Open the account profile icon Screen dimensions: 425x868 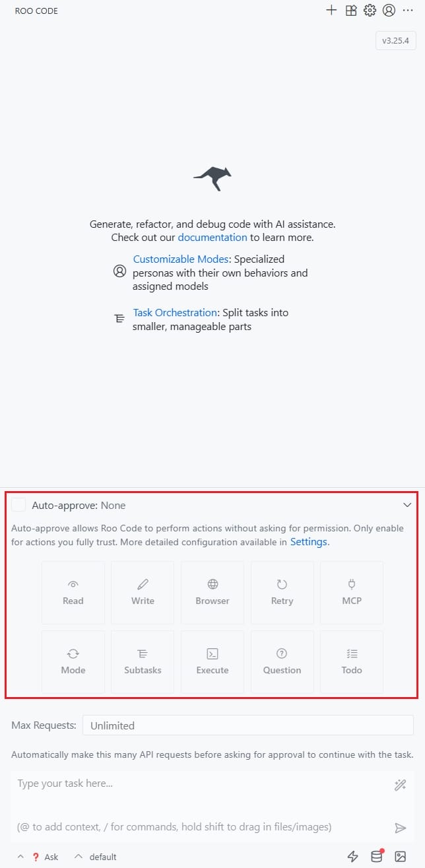point(389,11)
